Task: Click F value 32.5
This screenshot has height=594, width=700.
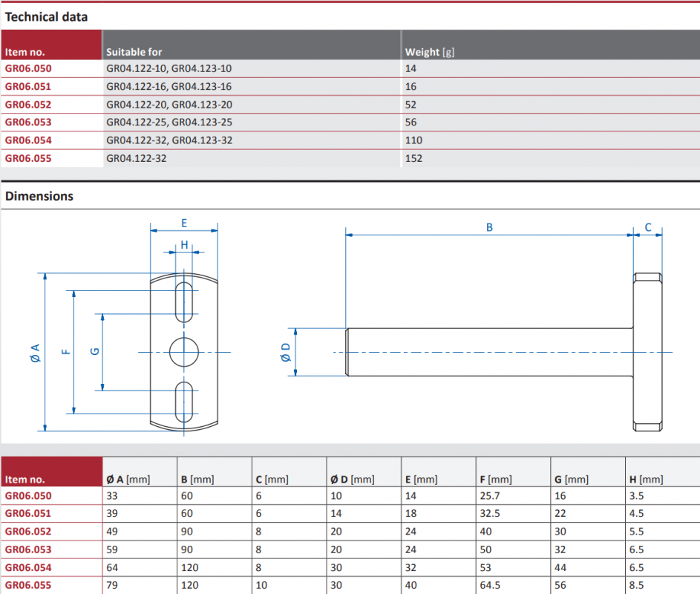Action: pyautogui.click(x=490, y=514)
